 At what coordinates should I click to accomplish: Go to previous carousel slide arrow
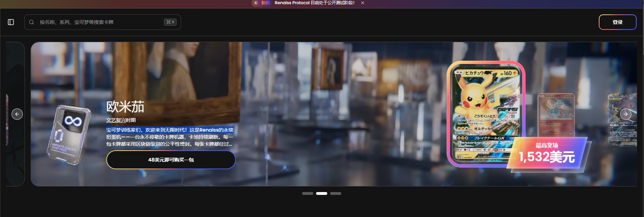click(x=17, y=114)
